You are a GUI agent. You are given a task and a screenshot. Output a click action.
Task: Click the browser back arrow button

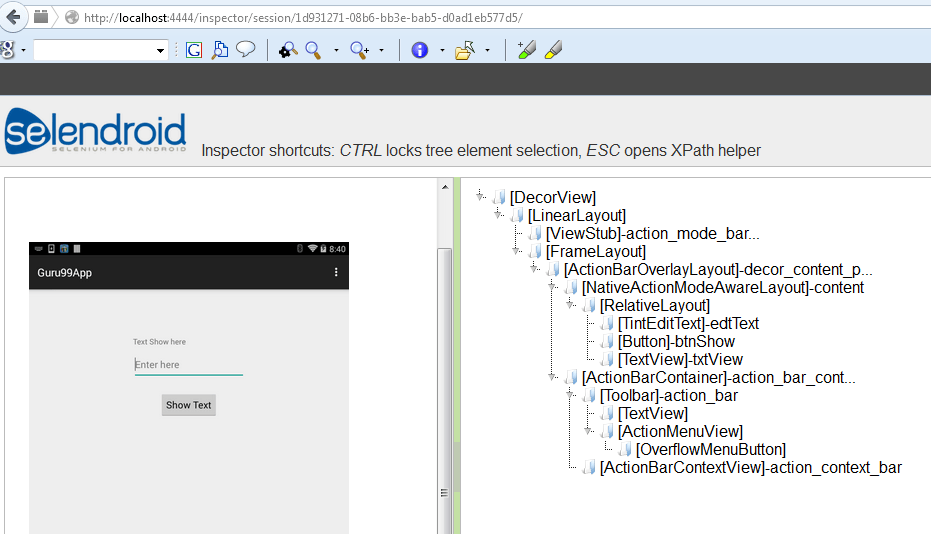pyautogui.click(x=14, y=16)
